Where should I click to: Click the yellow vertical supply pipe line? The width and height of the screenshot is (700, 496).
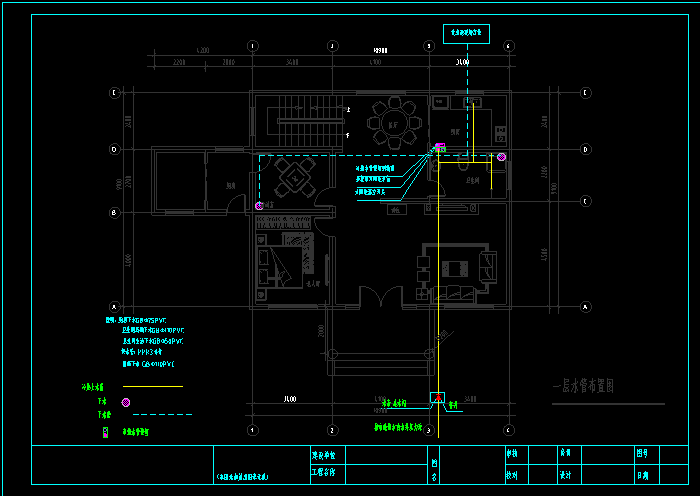(x=439, y=300)
